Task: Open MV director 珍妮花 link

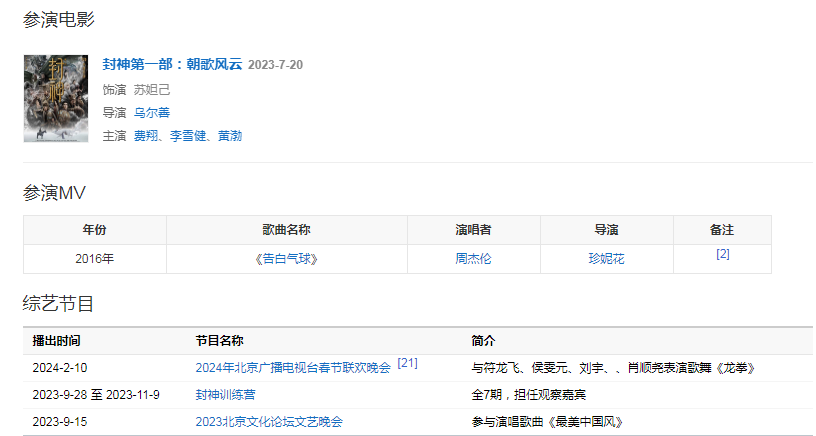Action: pos(606,259)
